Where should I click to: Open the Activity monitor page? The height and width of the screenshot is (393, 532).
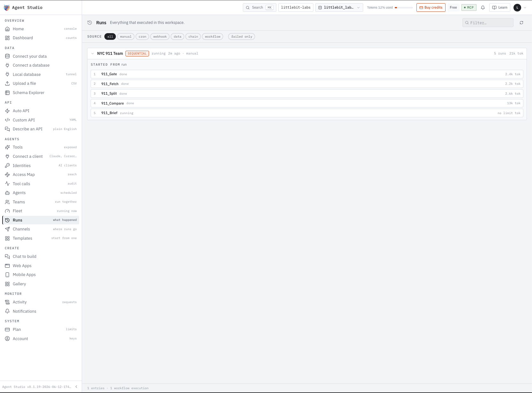coord(41,302)
